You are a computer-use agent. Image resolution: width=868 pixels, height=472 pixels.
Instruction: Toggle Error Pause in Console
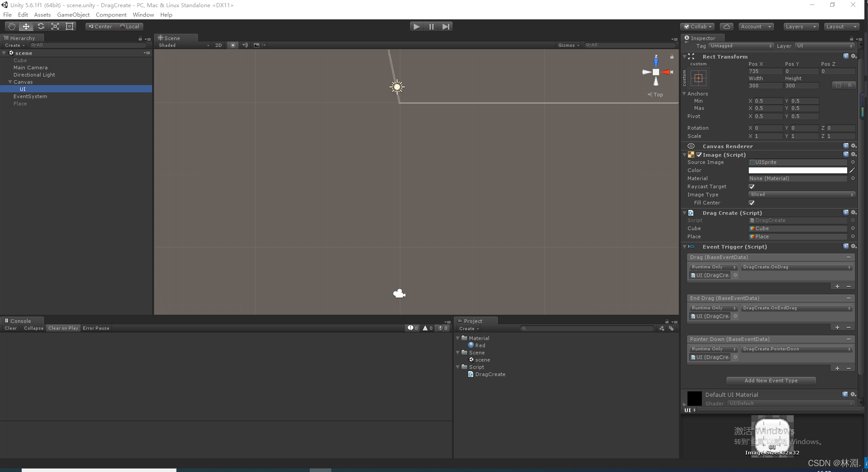coord(96,328)
